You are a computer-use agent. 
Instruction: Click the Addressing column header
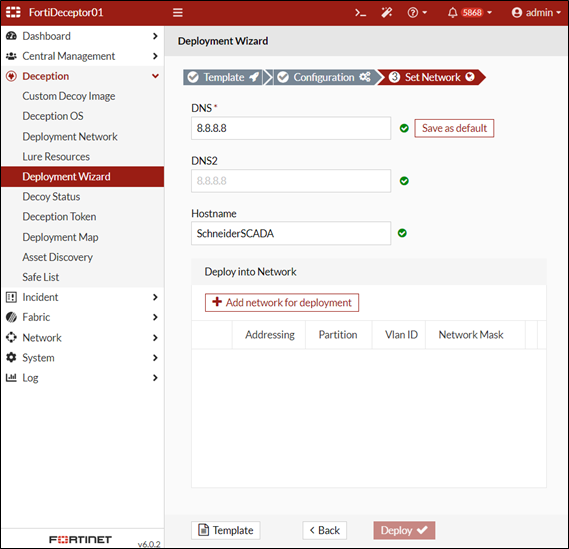[270, 335]
